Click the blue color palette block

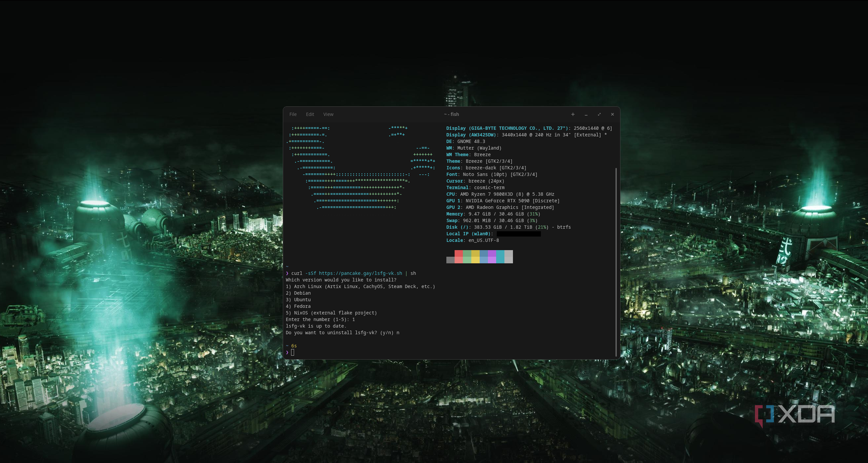pos(484,256)
